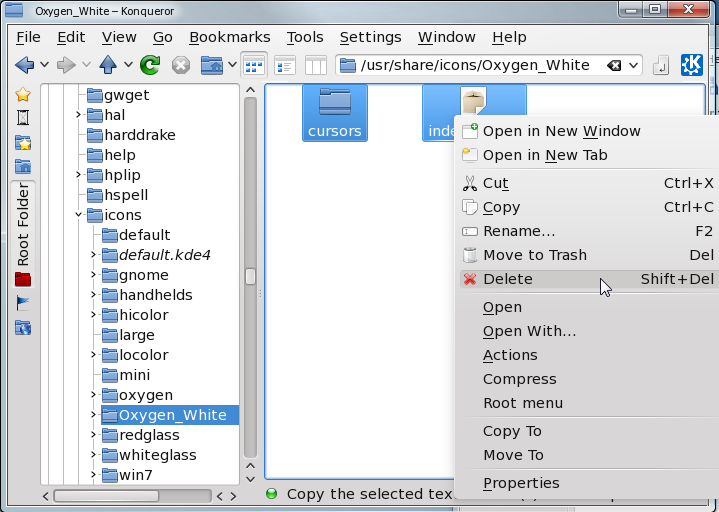The image size is (719, 512).
Task: Expand the hicolor folder node
Action: (94, 314)
